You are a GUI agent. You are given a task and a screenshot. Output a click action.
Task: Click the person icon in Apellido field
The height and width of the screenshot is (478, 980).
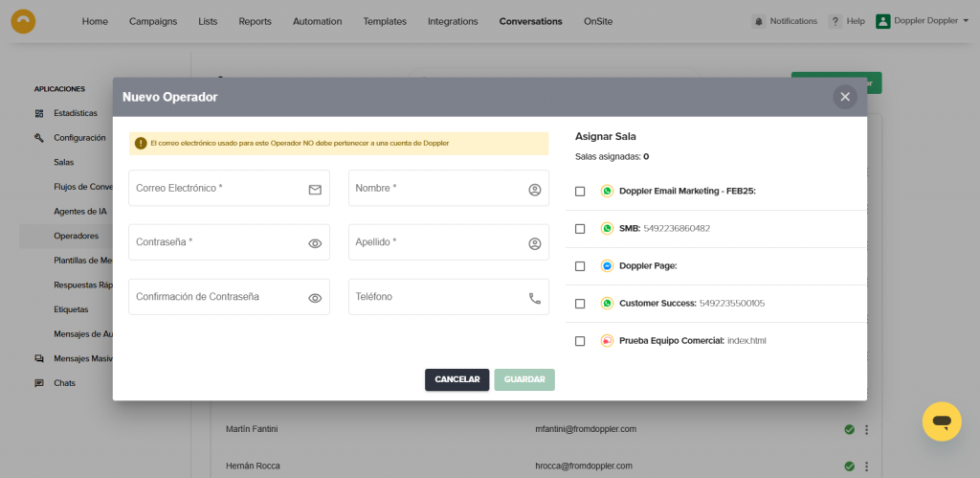tap(534, 244)
